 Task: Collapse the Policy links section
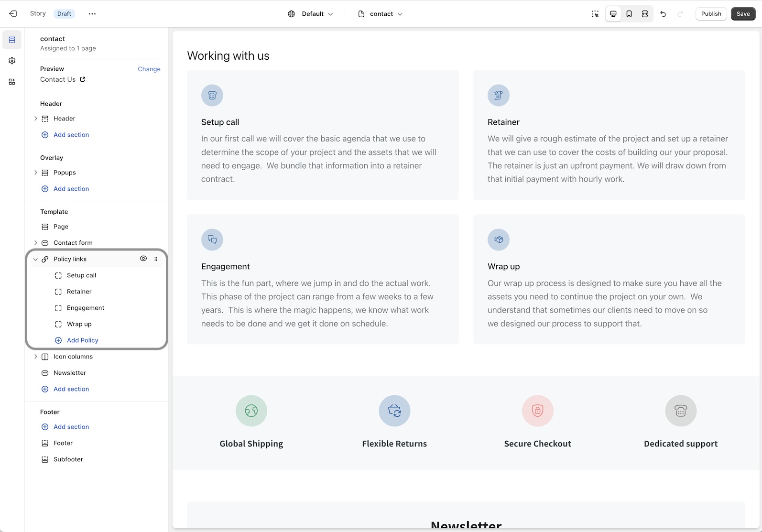[x=35, y=259]
